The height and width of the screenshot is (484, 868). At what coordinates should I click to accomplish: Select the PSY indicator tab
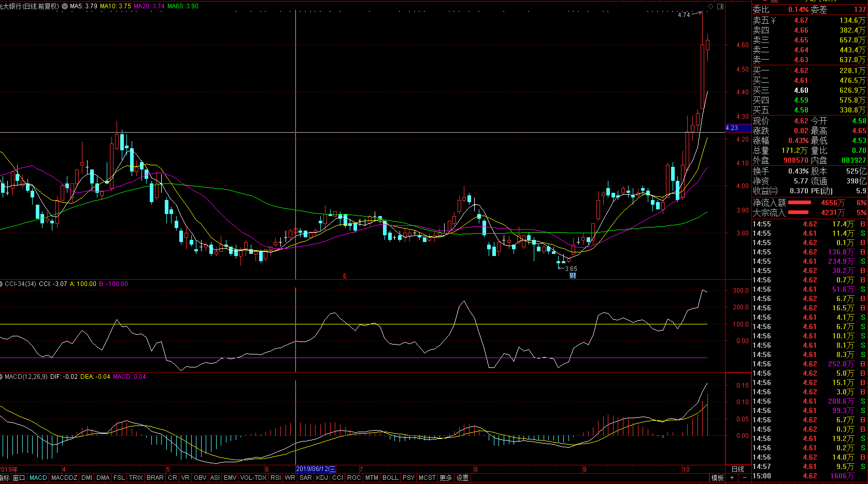[x=408, y=478]
